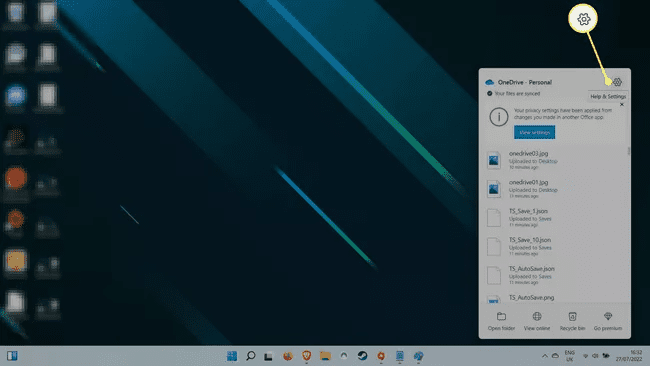
Task: Open the Widgets panel on taskbar
Action: click(x=12, y=356)
